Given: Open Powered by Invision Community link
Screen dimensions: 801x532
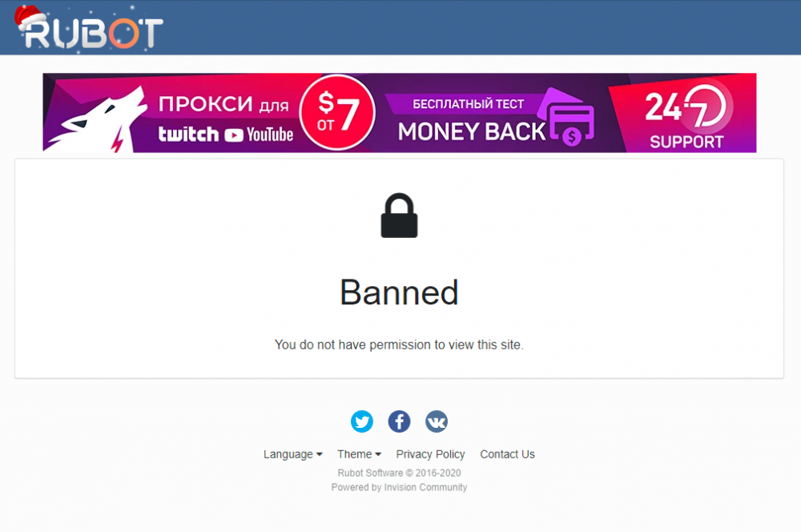Looking at the screenshot, I should [399, 486].
